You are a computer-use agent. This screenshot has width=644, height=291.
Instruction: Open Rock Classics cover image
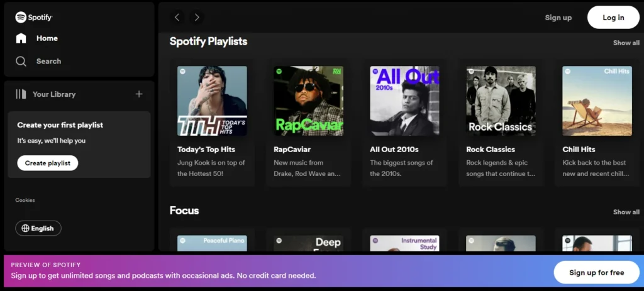501,101
